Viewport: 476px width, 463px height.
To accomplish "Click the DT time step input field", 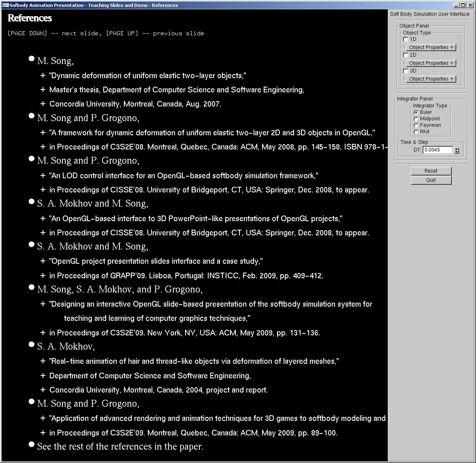I will (438, 150).
